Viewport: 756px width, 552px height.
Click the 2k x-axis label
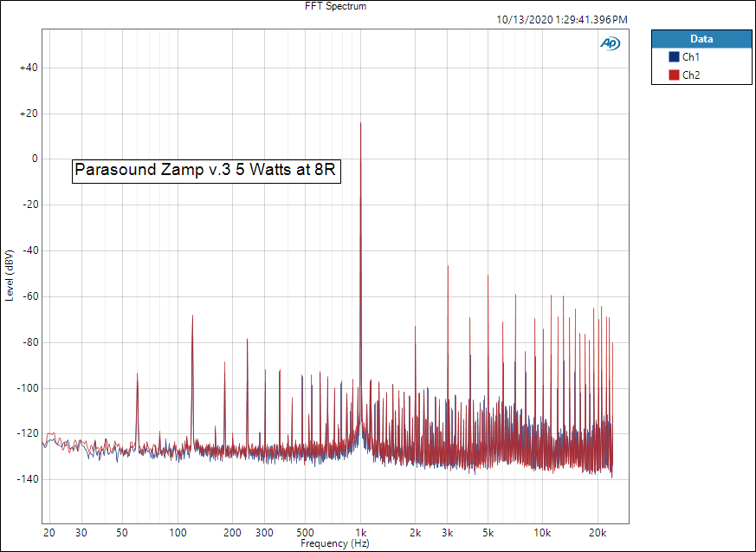point(415,533)
